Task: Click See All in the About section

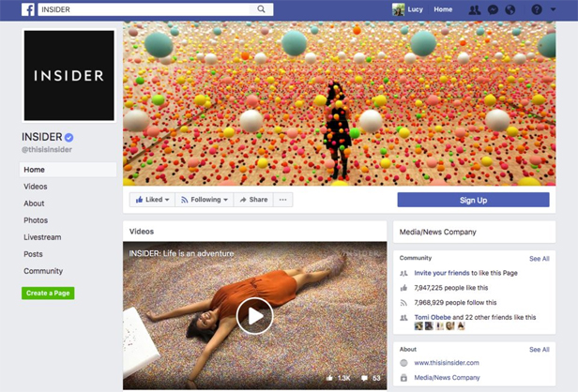Action: [x=540, y=350]
